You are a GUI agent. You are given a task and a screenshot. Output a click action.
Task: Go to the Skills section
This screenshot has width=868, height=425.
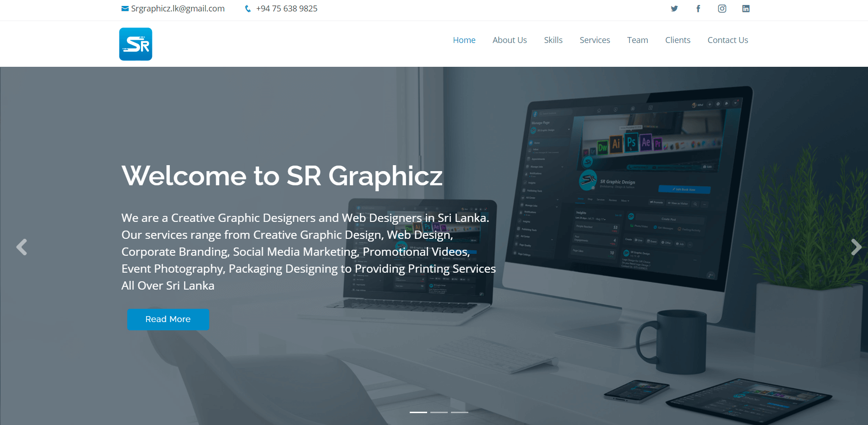pos(553,40)
